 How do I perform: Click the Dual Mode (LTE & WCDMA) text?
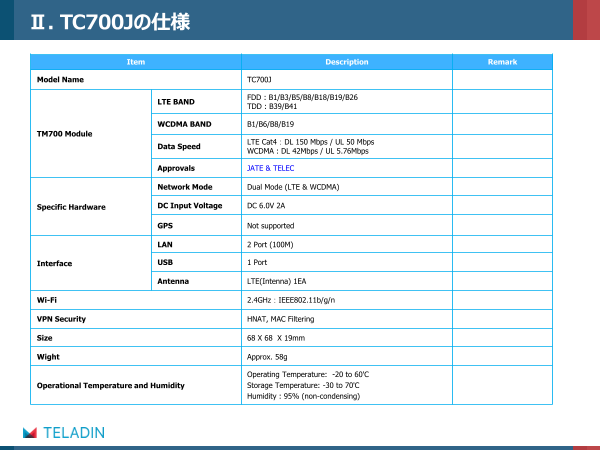click(293, 187)
